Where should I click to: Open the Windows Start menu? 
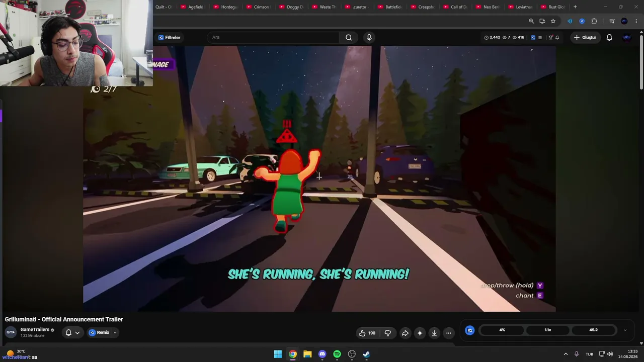point(278,354)
